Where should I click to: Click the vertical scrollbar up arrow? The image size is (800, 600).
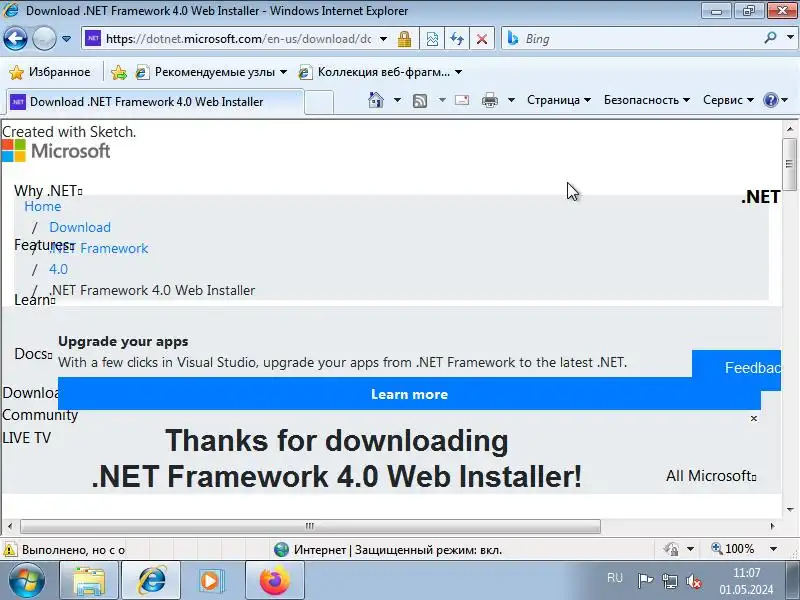(x=789, y=129)
